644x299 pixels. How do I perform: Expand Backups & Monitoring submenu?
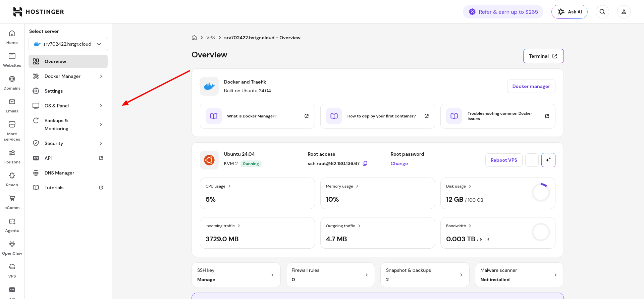[x=101, y=124]
